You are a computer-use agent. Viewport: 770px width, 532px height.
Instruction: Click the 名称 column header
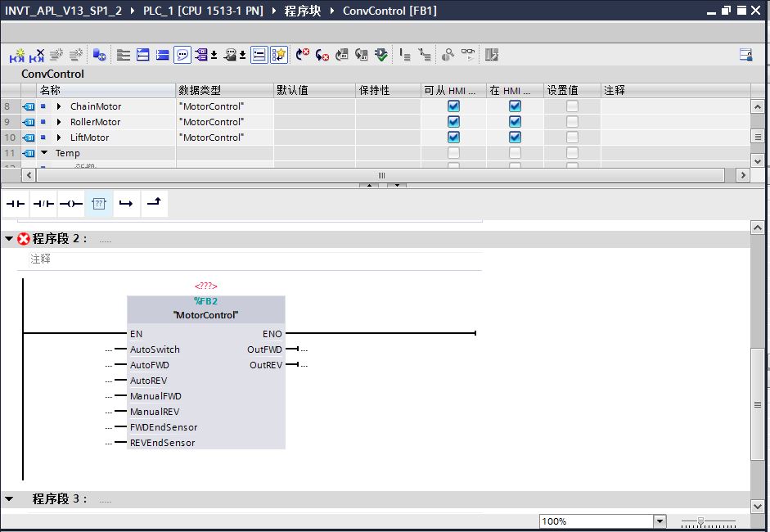click(106, 90)
